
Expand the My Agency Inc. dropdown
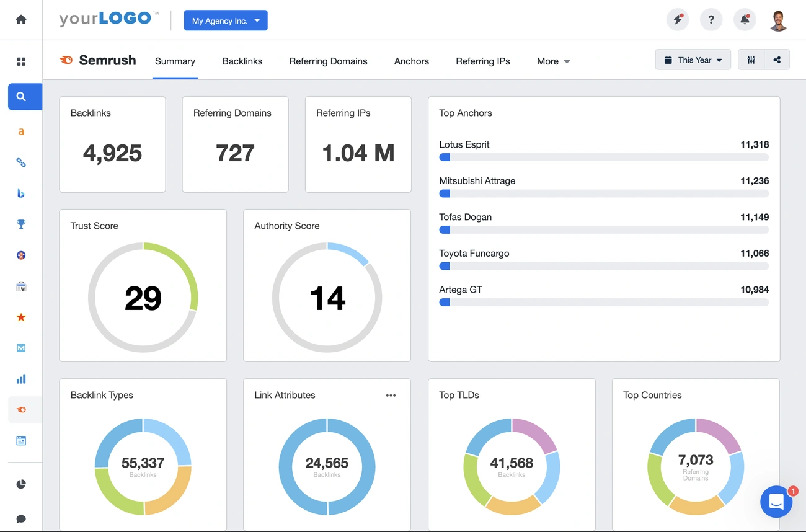(226, 20)
